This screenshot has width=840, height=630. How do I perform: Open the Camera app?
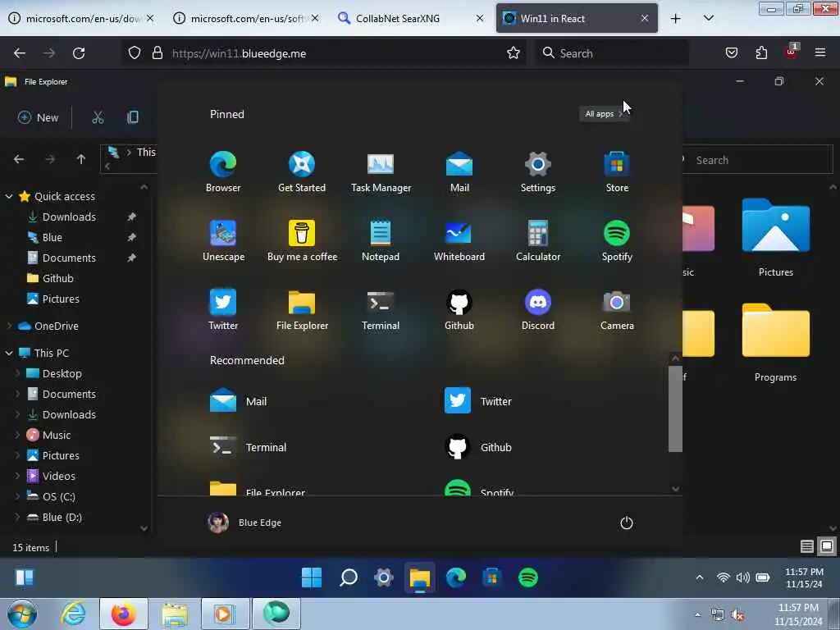click(x=617, y=309)
